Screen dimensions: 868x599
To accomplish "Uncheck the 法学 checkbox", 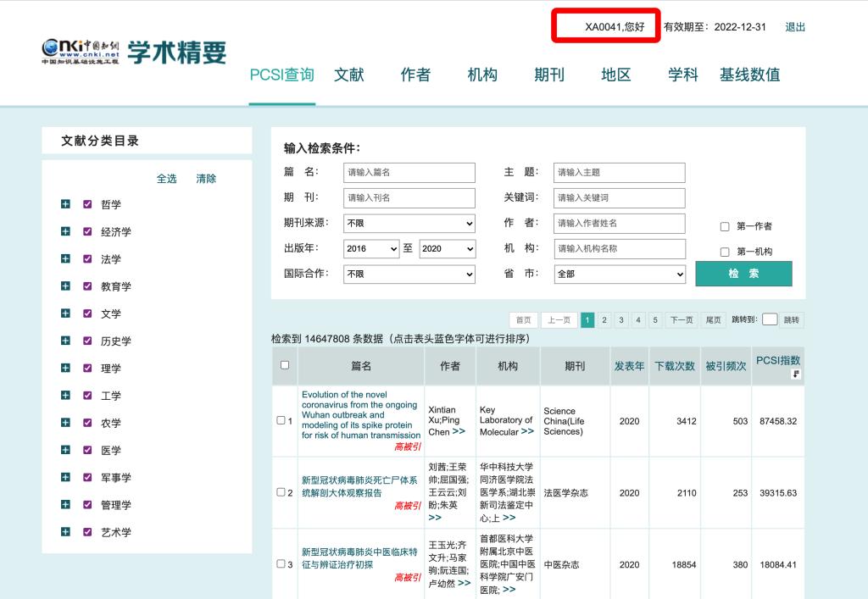I will [x=87, y=259].
